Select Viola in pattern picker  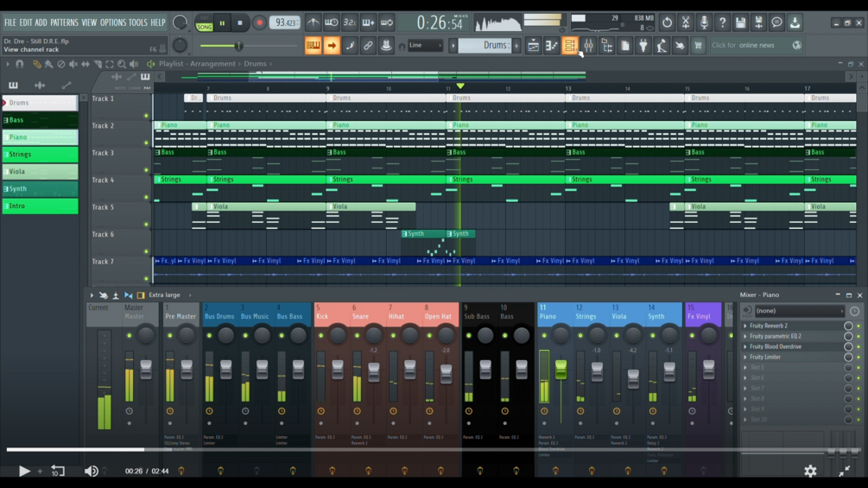(x=40, y=172)
